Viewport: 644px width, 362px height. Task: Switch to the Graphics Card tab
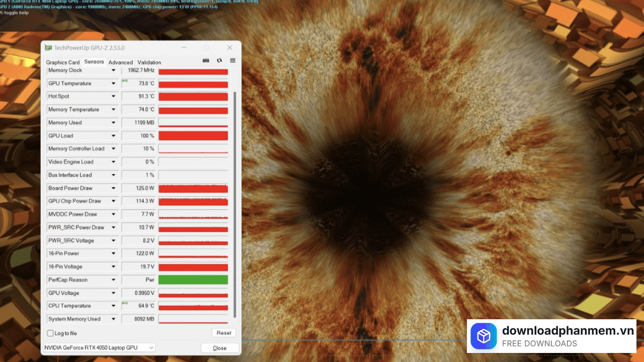[x=63, y=62]
